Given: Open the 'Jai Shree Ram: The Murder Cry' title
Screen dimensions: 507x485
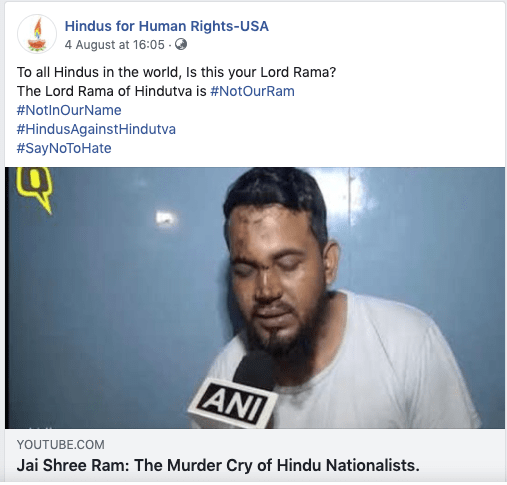Looking at the screenshot, I should click(218, 465).
